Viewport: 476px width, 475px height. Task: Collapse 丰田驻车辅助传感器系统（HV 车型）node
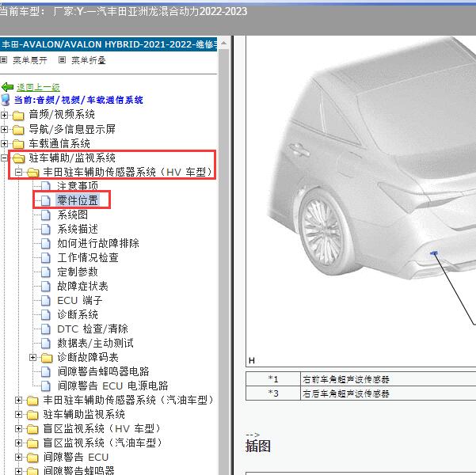point(18,172)
